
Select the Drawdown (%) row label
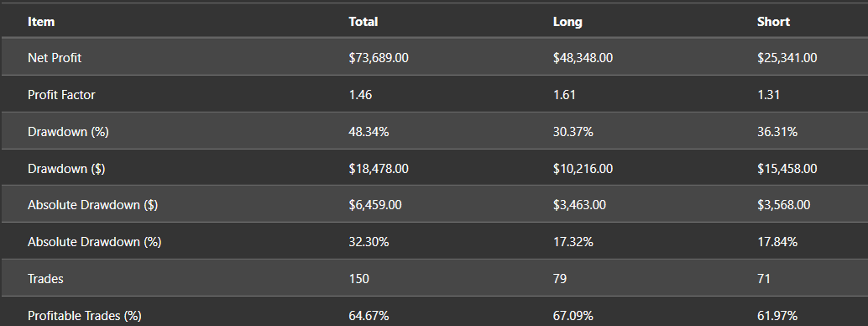68,132
